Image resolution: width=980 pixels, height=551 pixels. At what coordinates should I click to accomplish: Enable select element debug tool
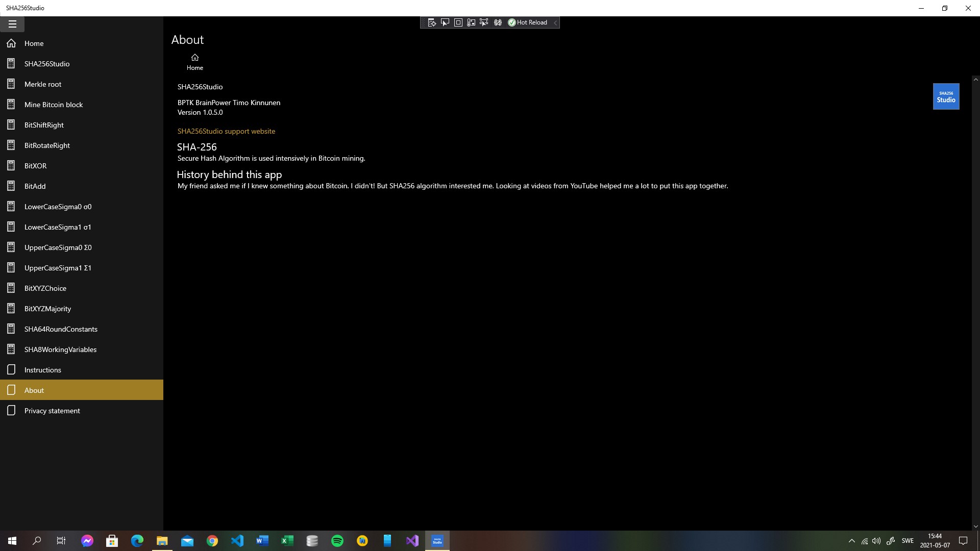click(x=445, y=22)
